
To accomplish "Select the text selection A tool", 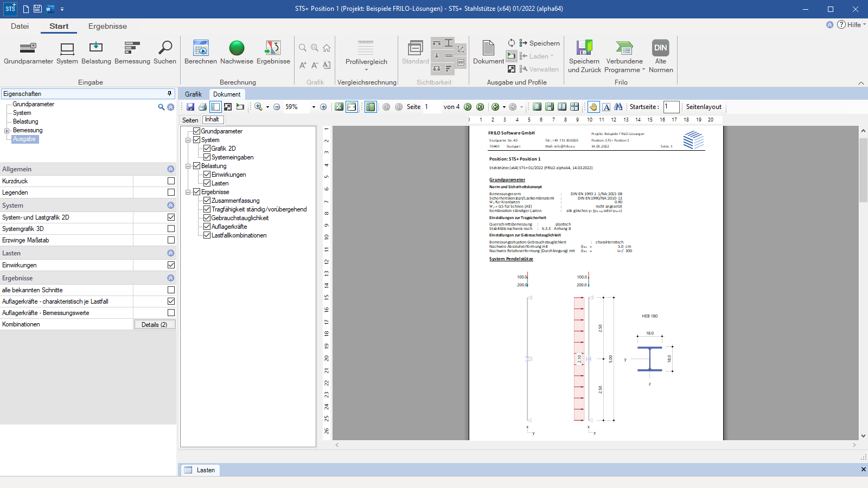I will pyautogui.click(x=607, y=107).
